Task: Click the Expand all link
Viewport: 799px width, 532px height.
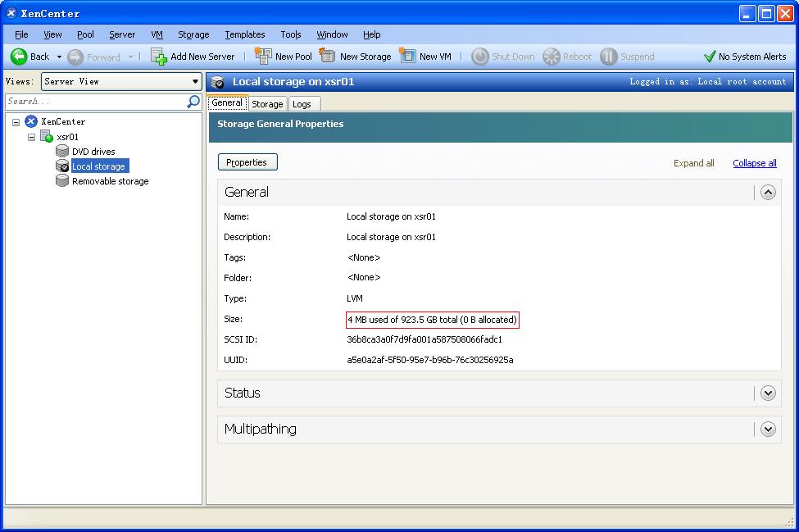Action: coord(694,163)
